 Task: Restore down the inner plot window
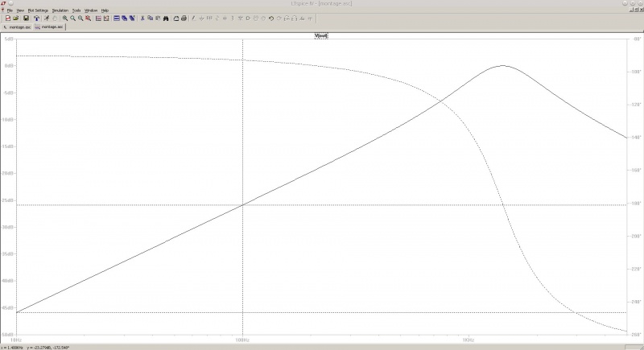point(637,10)
